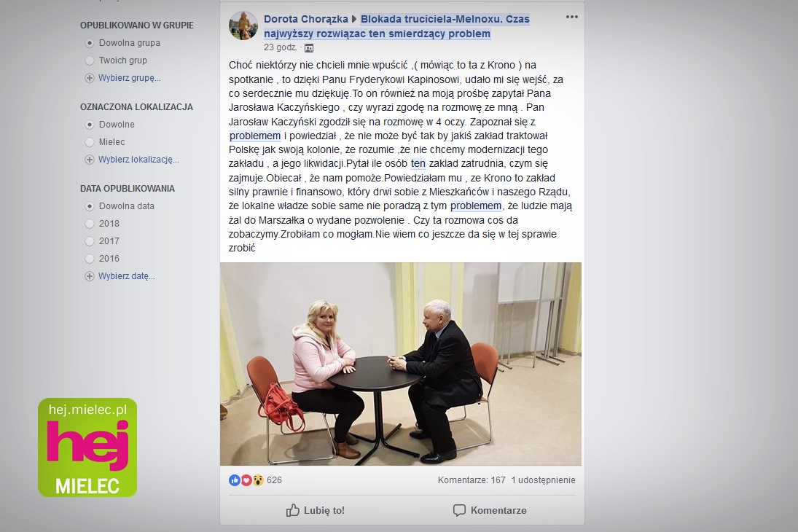This screenshot has width=798, height=532.
Task: Click the group privacy icon next to timestamp
Action: click(x=309, y=48)
